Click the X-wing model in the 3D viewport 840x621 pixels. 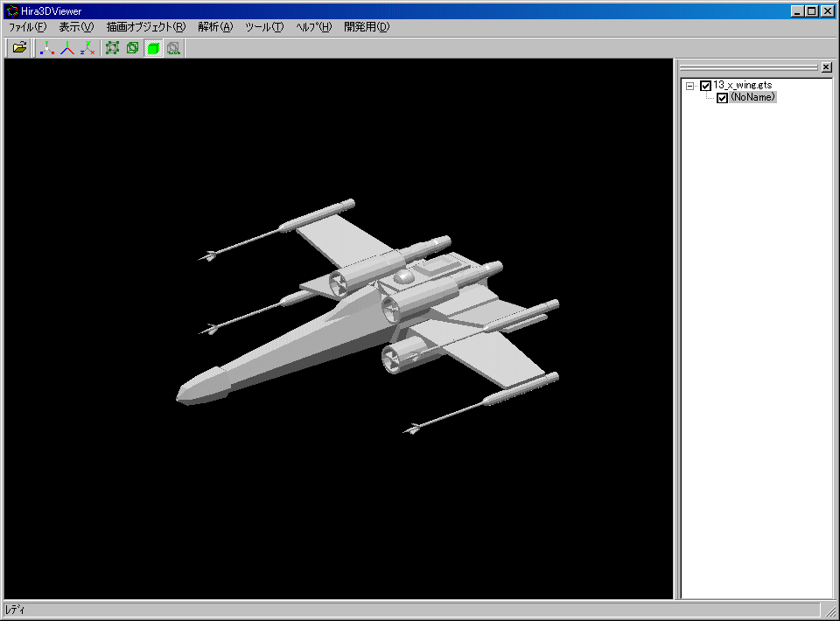(x=367, y=316)
